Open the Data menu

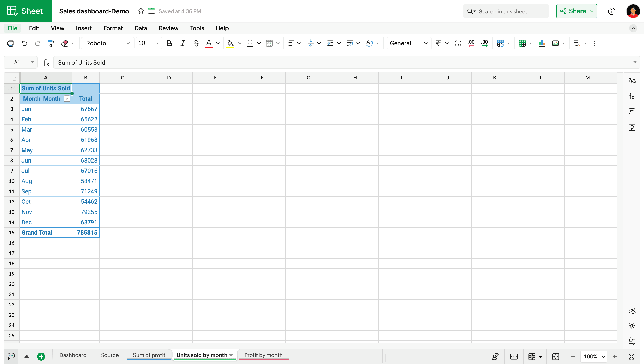pos(141,28)
